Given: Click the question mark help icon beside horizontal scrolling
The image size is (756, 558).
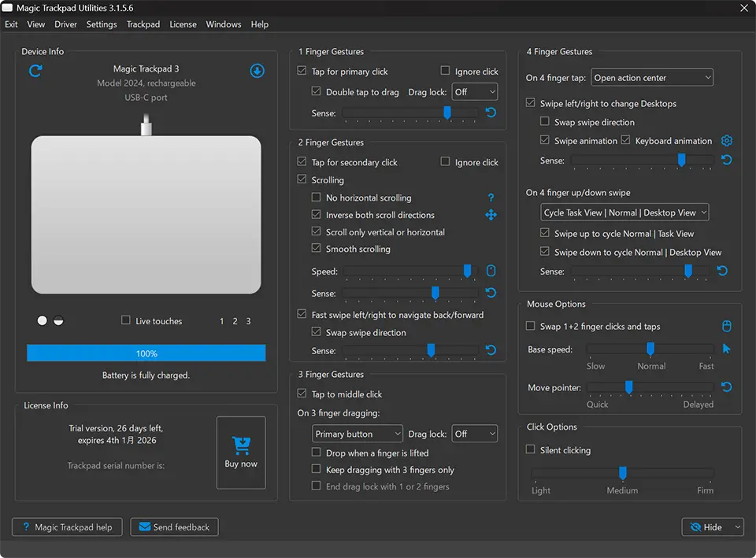Looking at the screenshot, I should pyautogui.click(x=491, y=198).
